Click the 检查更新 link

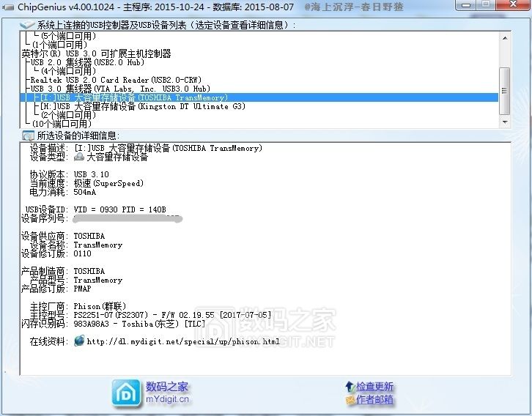[374, 386]
